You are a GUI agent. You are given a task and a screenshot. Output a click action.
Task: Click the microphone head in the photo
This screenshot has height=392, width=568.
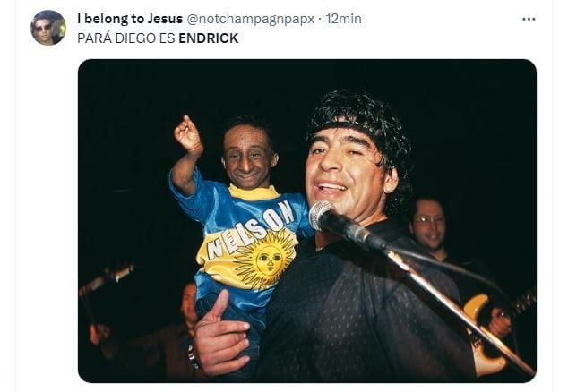tap(322, 215)
